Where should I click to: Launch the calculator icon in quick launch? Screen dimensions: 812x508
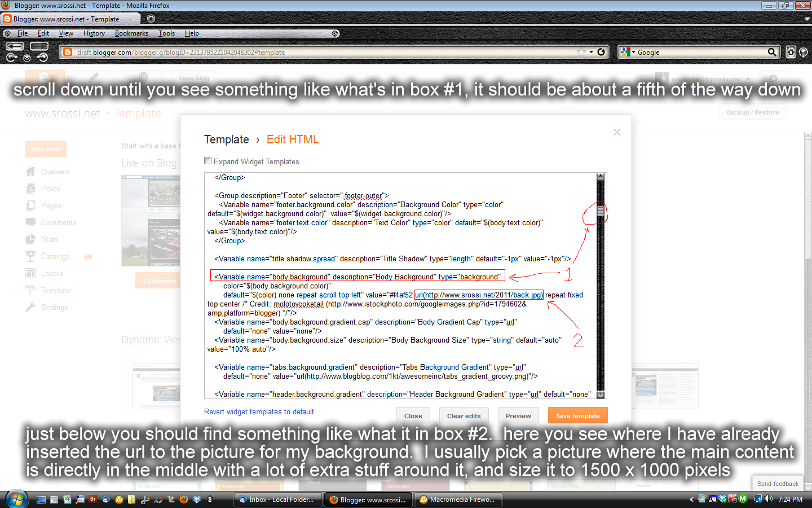pyautogui.click(x=54, y=500)
